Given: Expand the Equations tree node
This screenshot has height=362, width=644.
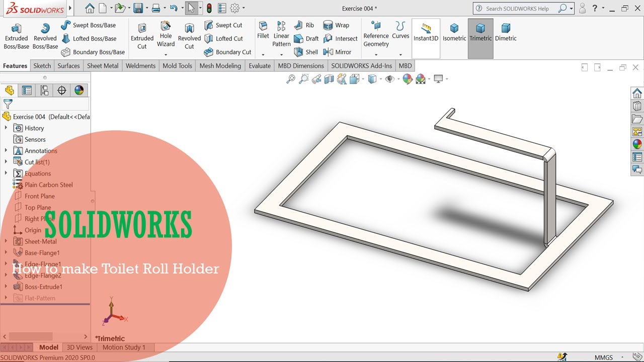Looking at the screenshot, I should [x=6, y=173].
